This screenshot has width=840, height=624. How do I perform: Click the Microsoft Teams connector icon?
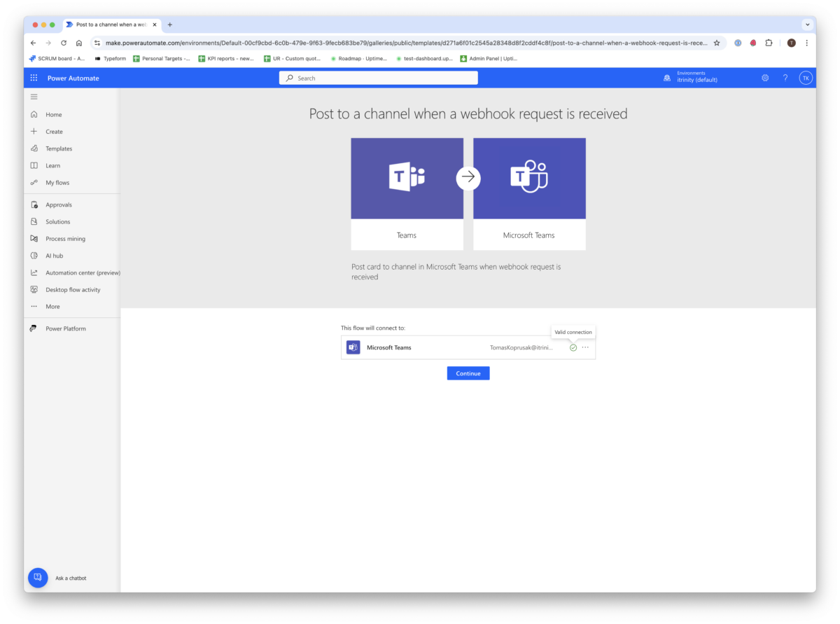coord(353,347)
